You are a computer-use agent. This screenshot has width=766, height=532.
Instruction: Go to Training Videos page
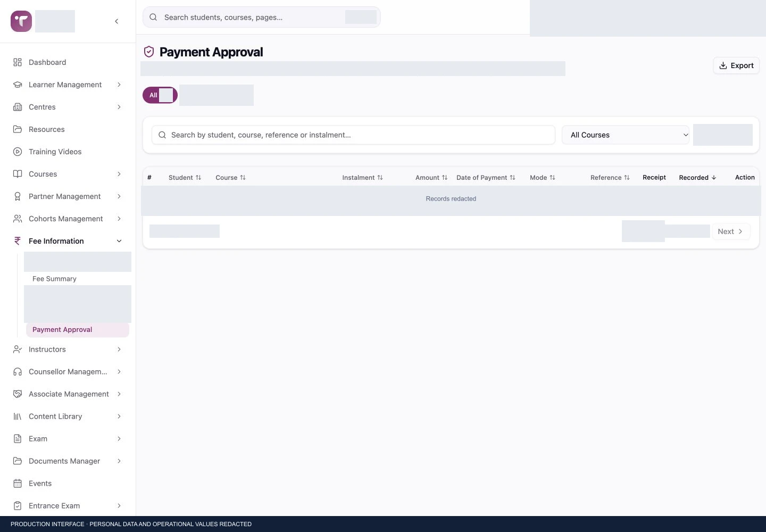(x=68, y=152)
